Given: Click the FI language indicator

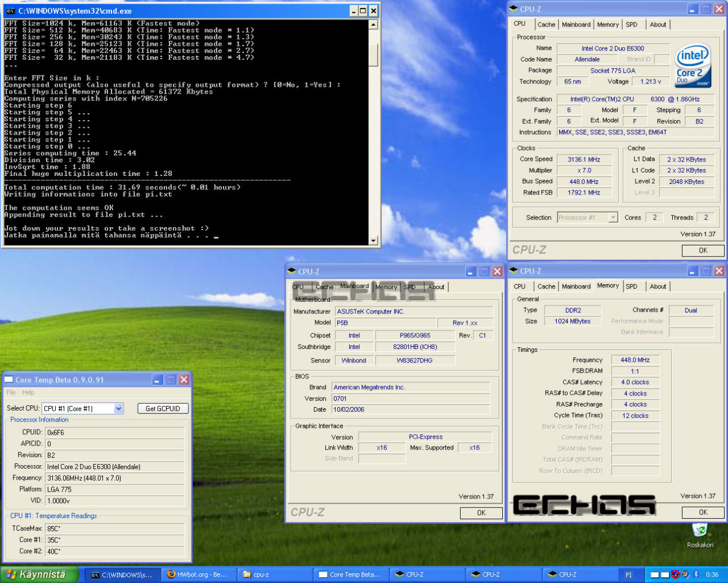Looking at the screenshot, I should click(628, 574).
